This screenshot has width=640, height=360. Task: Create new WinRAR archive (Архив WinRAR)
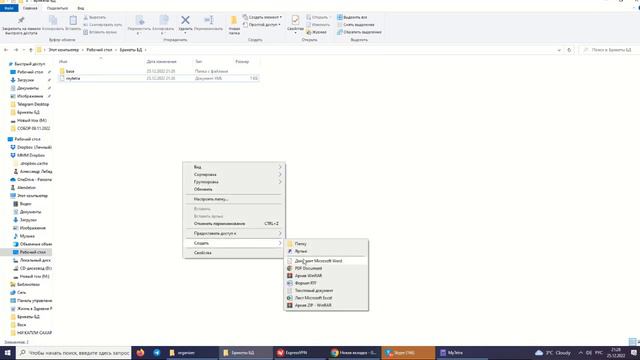pos(326,276)
